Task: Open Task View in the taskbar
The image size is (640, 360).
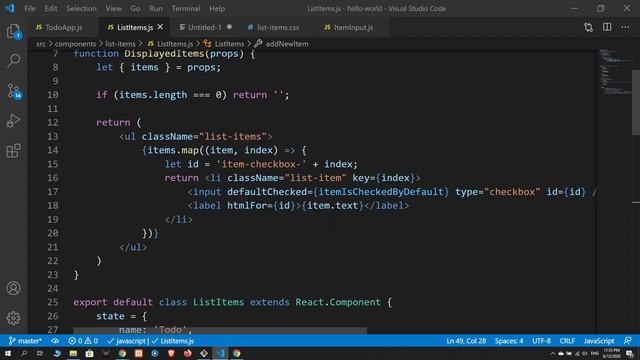Action: pos(40,353)
